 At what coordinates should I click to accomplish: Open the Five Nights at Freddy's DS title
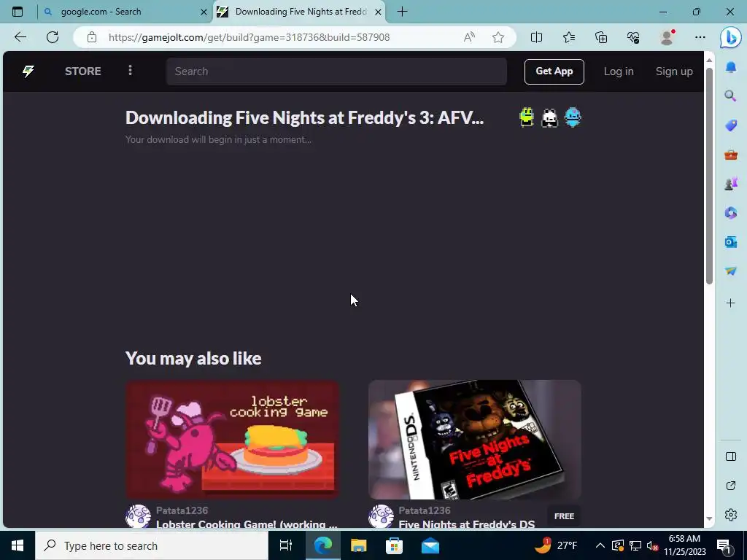[x=466, y=524]
